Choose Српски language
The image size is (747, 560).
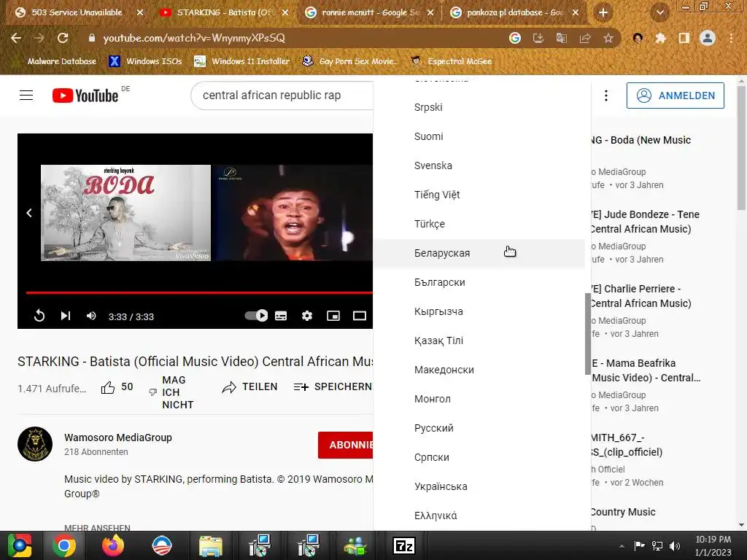pyautogui.click(x=479, y=457)
